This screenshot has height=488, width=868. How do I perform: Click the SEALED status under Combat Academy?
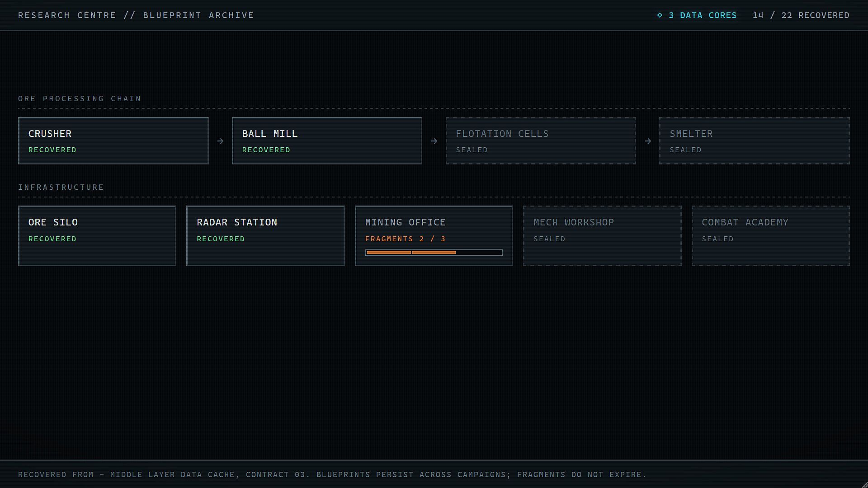tap(718, 239)
